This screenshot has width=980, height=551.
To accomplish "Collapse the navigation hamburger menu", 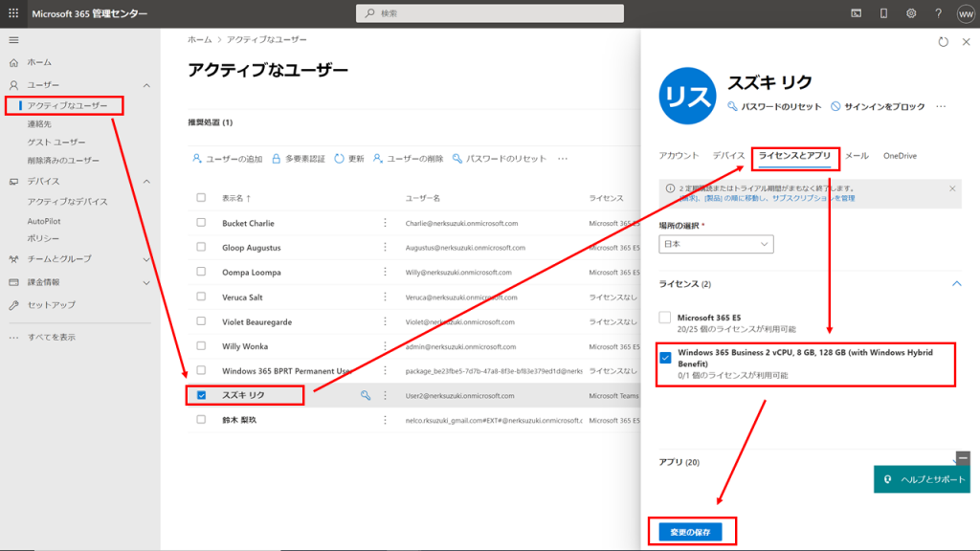I will coord(13,40).
